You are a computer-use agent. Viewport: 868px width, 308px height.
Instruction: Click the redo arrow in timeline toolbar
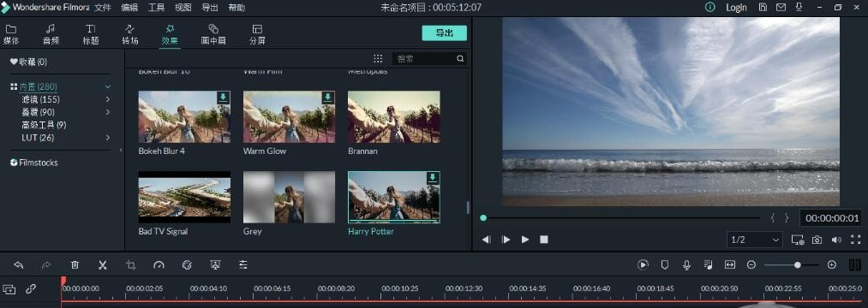[46, 265]
